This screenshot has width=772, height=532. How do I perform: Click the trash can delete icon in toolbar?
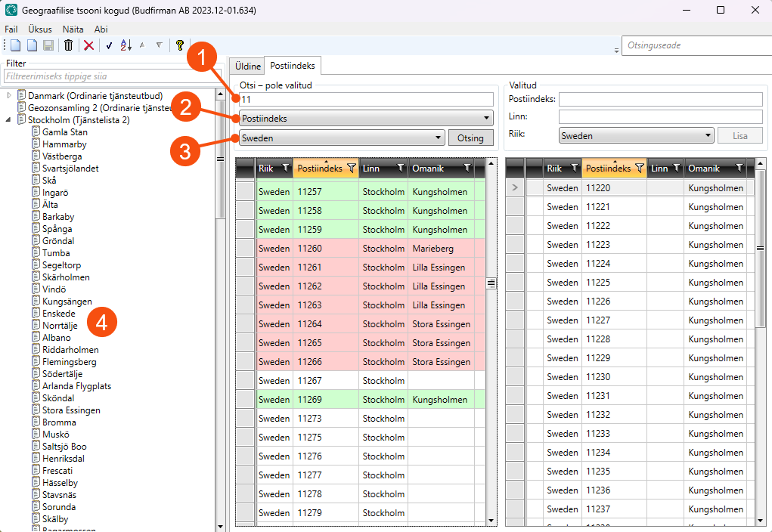pyautogui.click(x=68, y=45)
